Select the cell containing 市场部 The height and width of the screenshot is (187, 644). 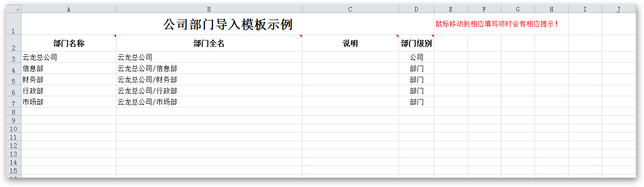(69, 102)
